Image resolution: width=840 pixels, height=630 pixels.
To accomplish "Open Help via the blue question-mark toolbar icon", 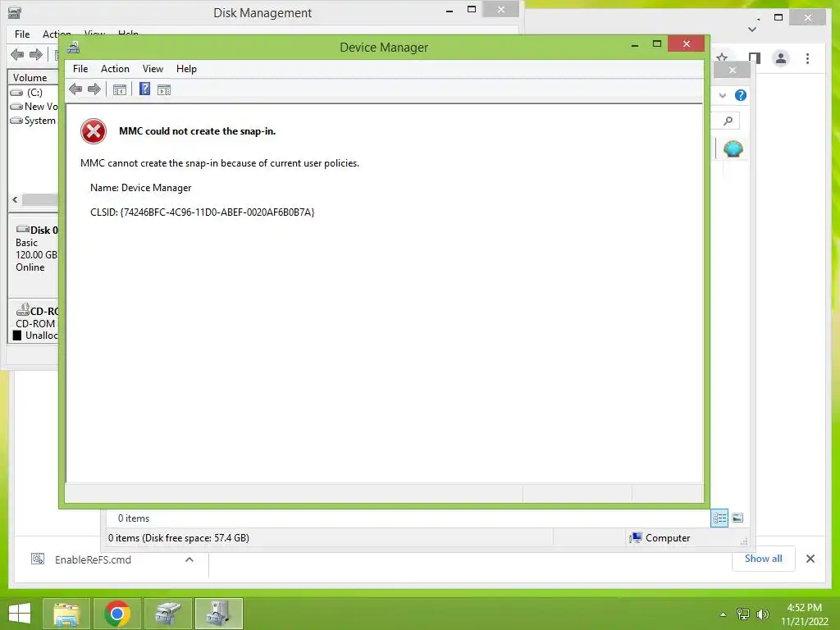I will click(144, 89).
